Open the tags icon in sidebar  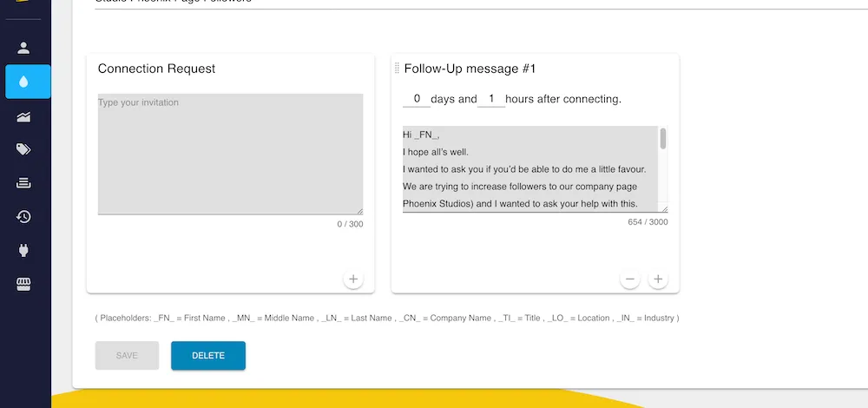23,149
